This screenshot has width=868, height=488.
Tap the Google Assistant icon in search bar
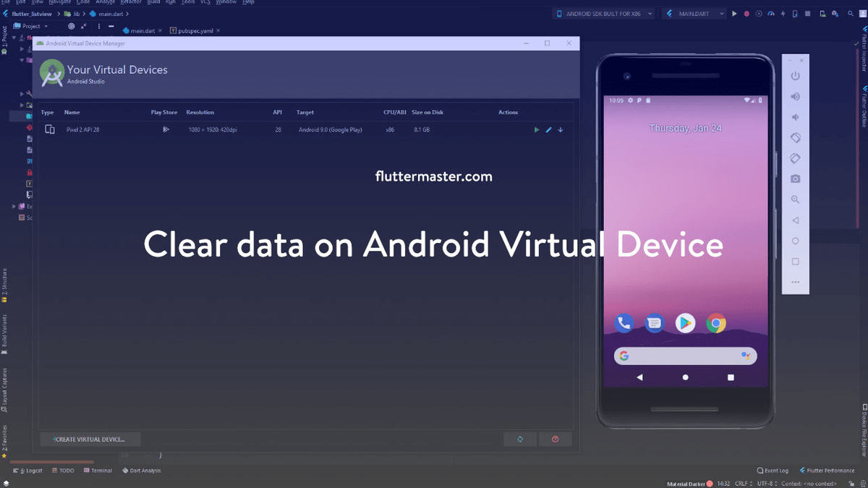coord(746,356)
